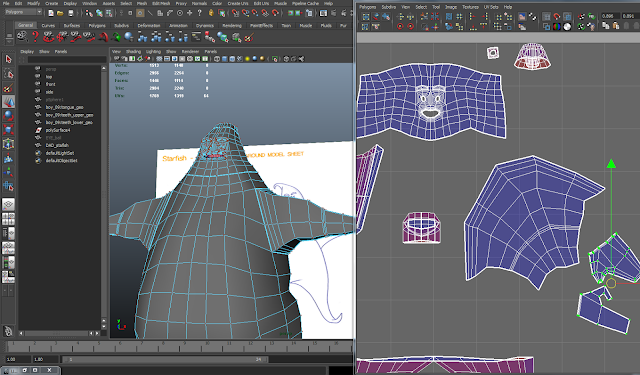Viewport: 640px width, 375px height.
Task: Click the RGB channels display icon
Action: click(557, 27)
